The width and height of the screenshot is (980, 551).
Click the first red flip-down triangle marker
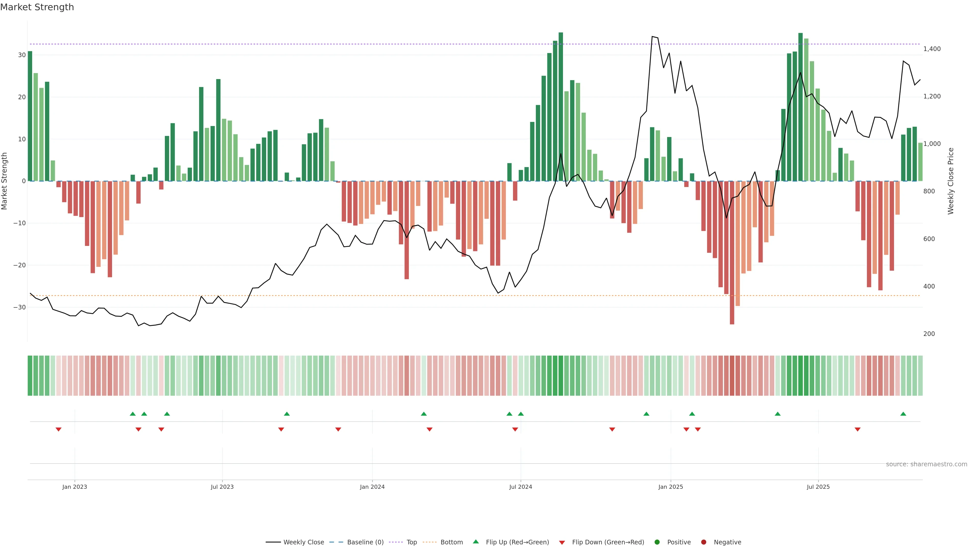[x=59, y=429]
